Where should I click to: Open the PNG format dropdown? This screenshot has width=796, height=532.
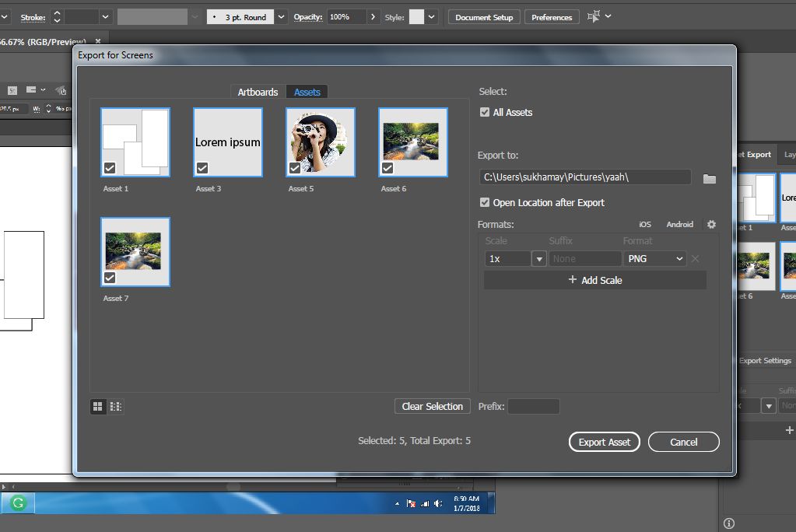[655, 259]
